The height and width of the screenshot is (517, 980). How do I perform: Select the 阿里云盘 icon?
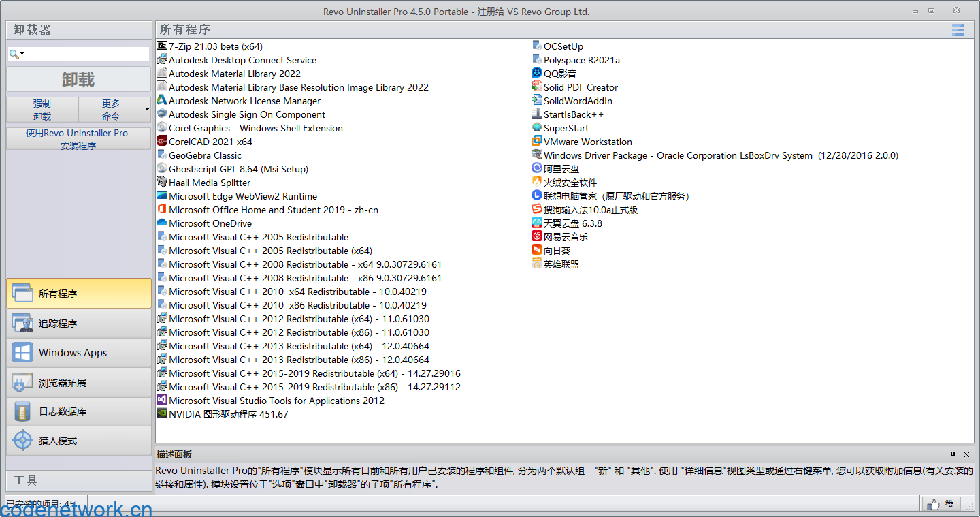coord(537,169)
